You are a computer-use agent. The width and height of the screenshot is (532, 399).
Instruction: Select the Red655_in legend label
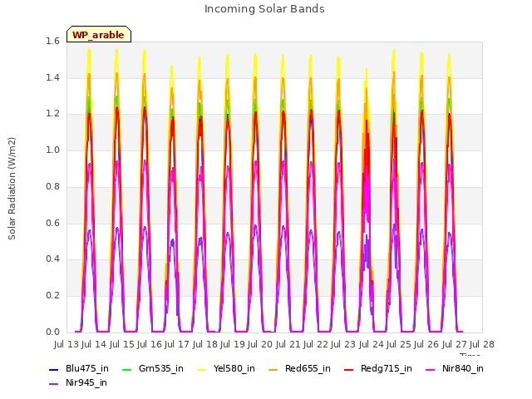(308, 369)
